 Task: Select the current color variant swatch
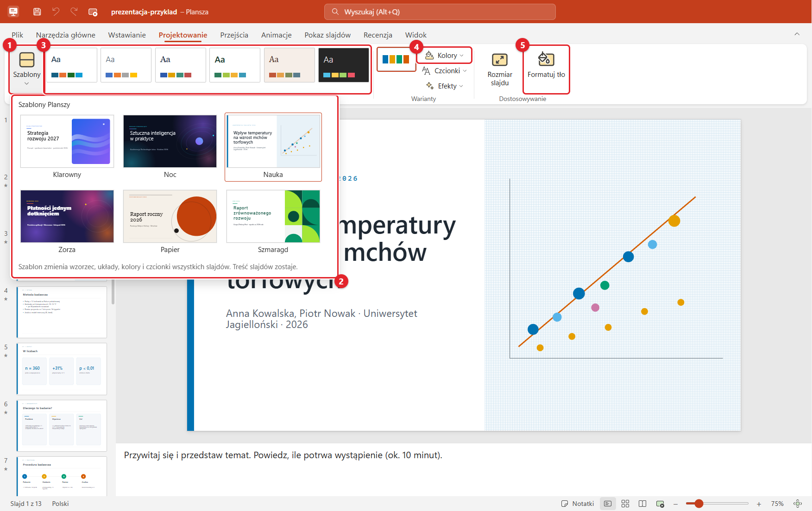pos(396,59)
